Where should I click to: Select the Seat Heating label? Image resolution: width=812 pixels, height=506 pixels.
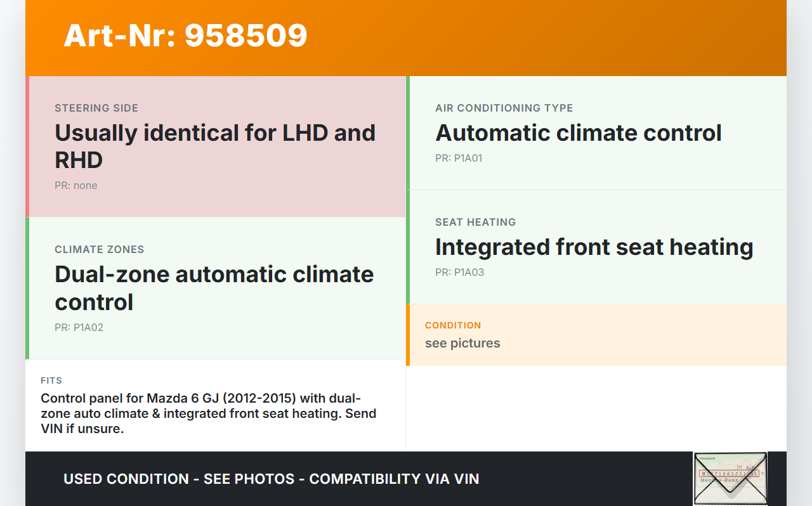point(476,222)
